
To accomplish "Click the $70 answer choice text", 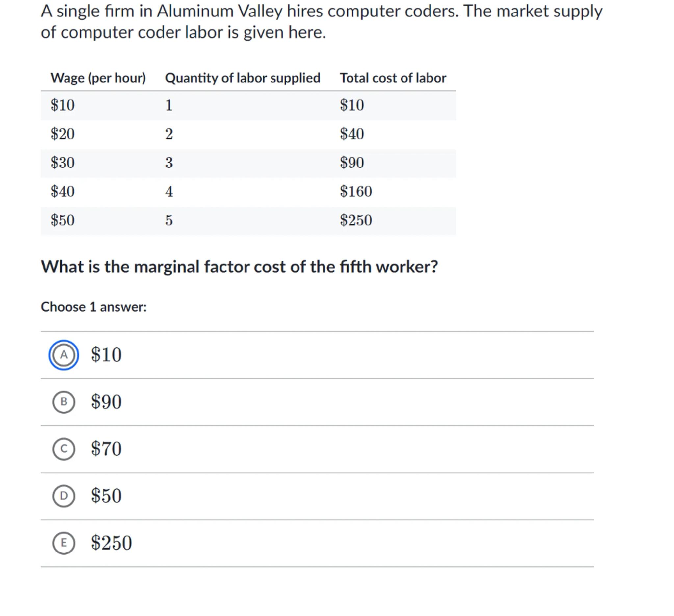I will point(106,449).
